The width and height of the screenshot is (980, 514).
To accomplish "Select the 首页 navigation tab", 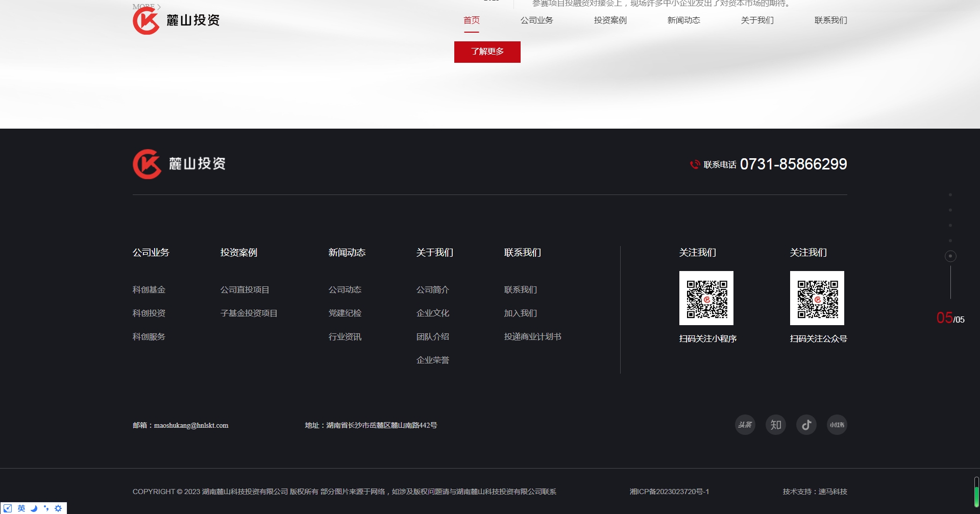I will click(471, 20).
